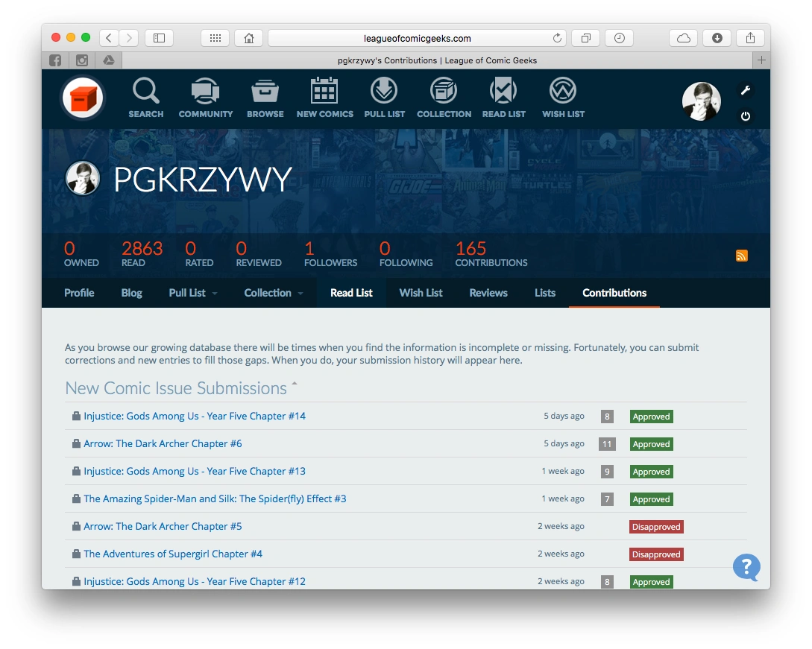This screenshot has width=812, height=649.
Task: Click the 1 Followers stat
Action: click(x=330, y=253)
